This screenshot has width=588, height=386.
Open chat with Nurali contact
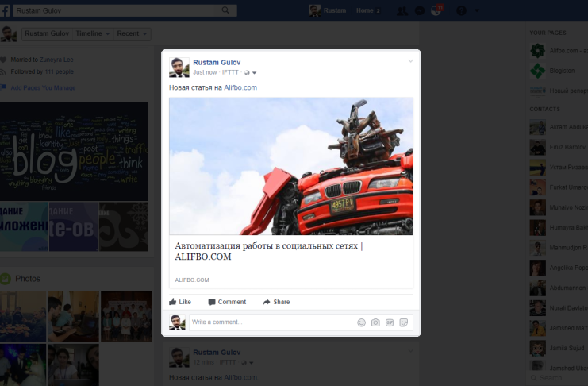click(x=559, y=308)
